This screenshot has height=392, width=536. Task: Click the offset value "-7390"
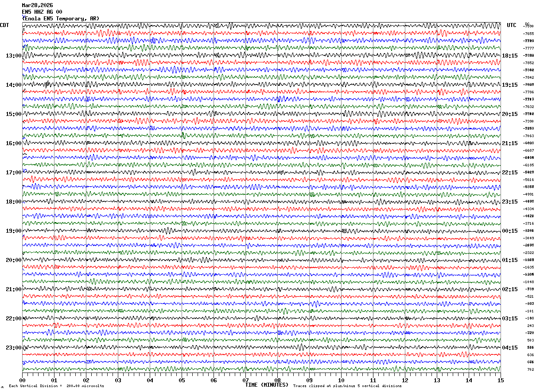tap(528, 121)
